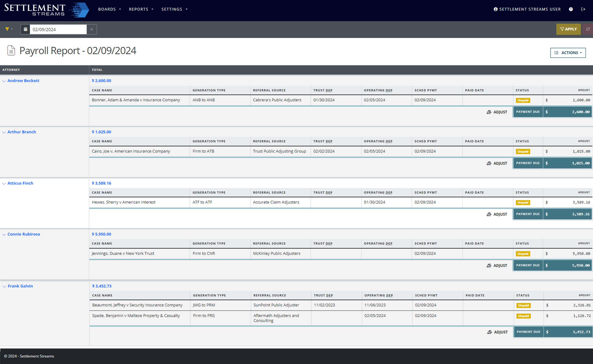This screenshot has width=593, height=364.
Task: Open the Boards menu
Action: click(109, 9)
